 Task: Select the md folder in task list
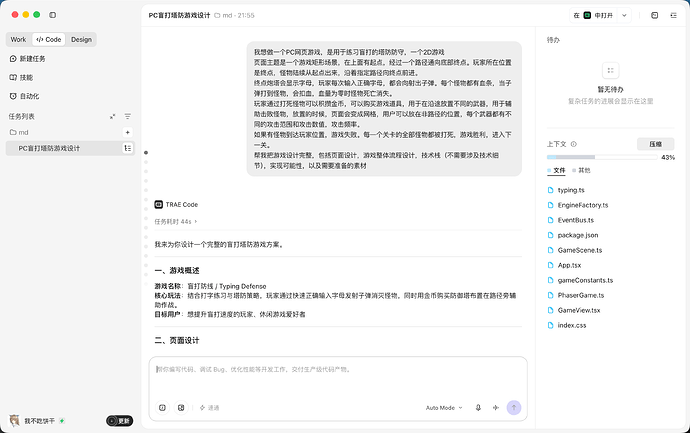coord(19,132)
